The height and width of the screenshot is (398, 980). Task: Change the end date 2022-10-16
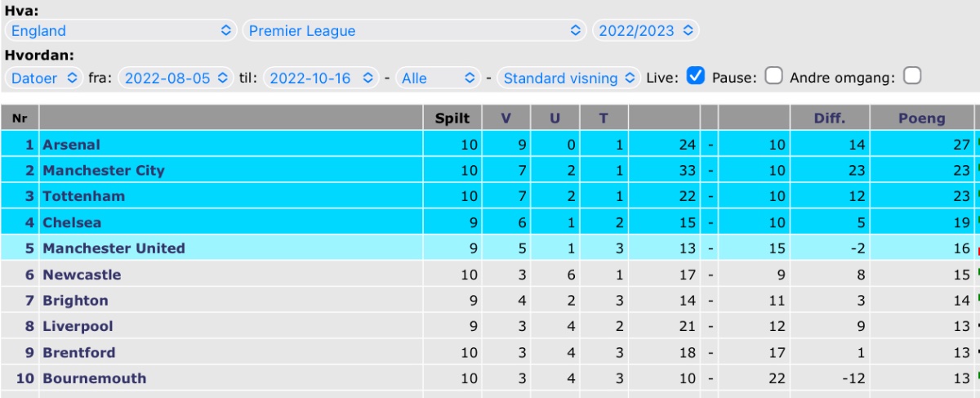[321, 78]
